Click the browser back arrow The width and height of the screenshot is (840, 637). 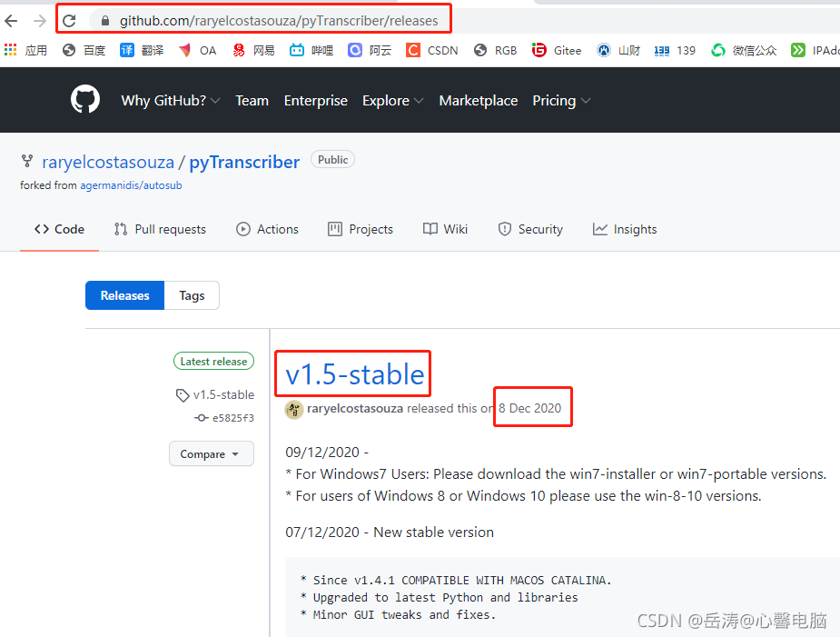point(11,21)
